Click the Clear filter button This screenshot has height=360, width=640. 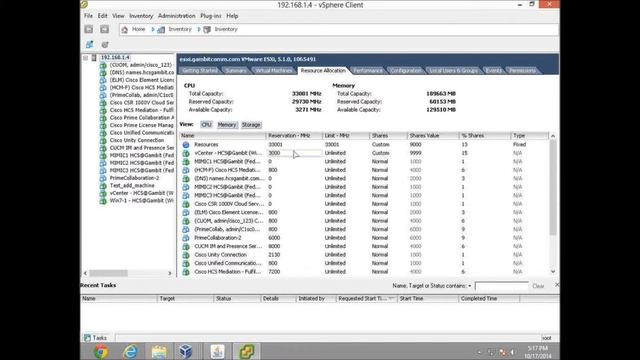[538, 286]
